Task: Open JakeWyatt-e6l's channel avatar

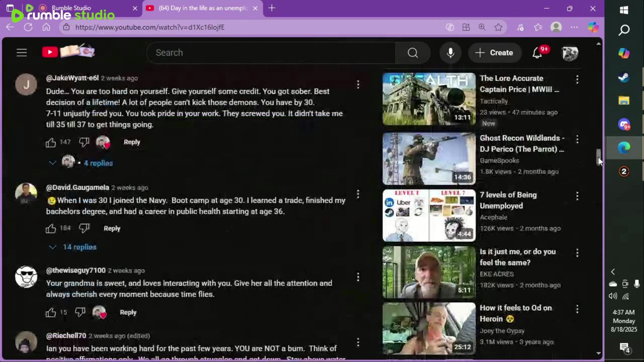Action: tap(26, 84)
